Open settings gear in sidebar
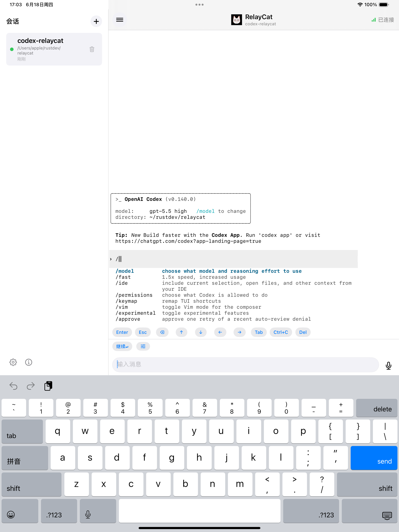399x532 pixels. (13, 362)
